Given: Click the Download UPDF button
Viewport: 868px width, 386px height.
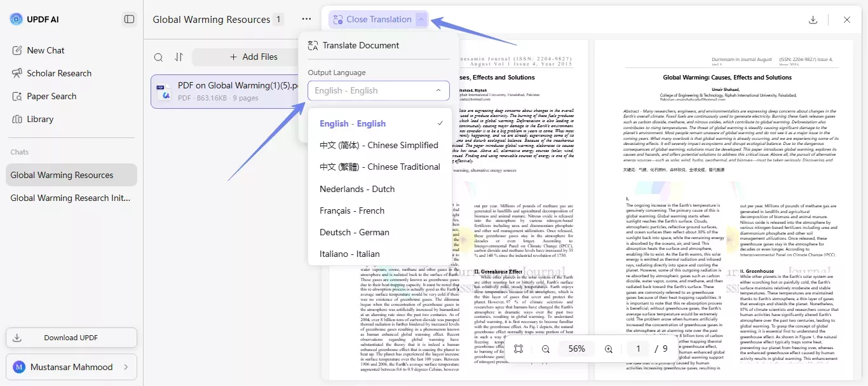Looking at the screenshot, I should [71, 338].
